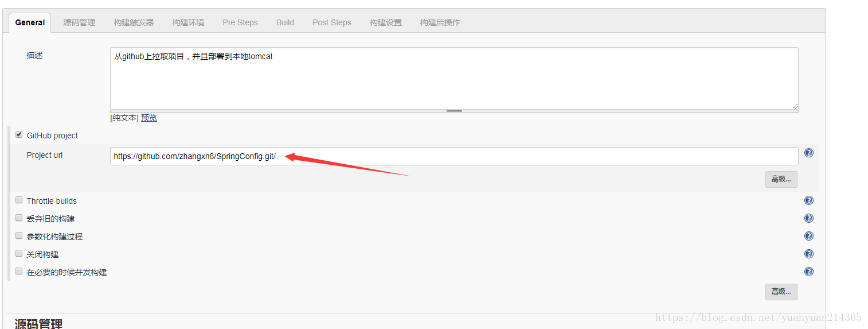Expand the lower 高级 button near 源码管理

pos(781,292)
